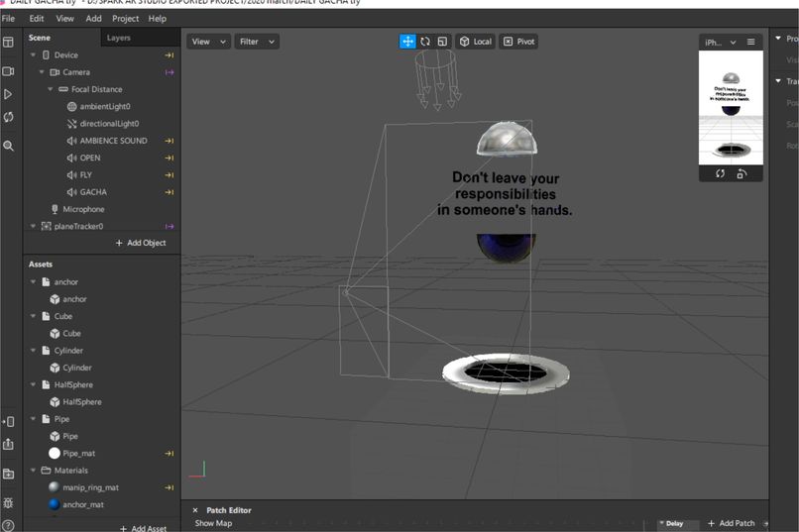Click purple patch arrow next to planeTracker0
This screenshot has width=799, height=532.
(170, 226)
